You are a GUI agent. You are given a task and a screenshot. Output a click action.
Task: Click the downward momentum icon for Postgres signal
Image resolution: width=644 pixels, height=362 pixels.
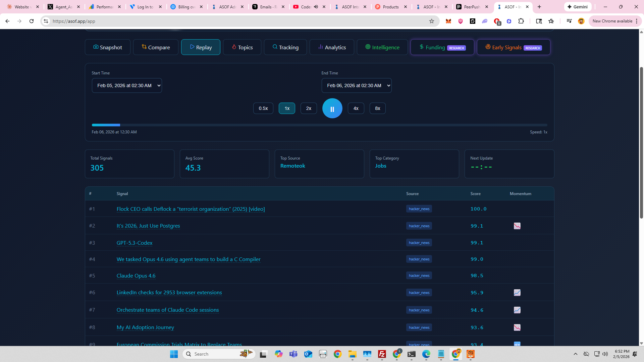click(517, 226)
